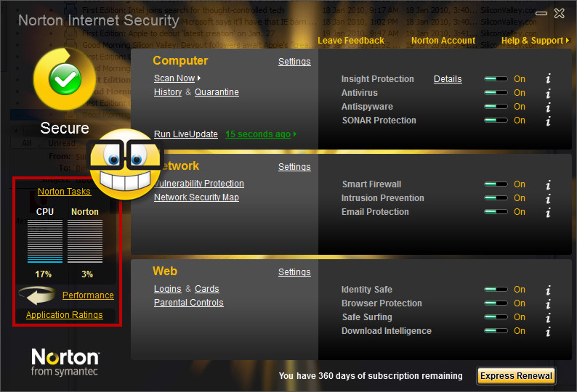Toggle Safe Surfing switch

click(496, 317)
